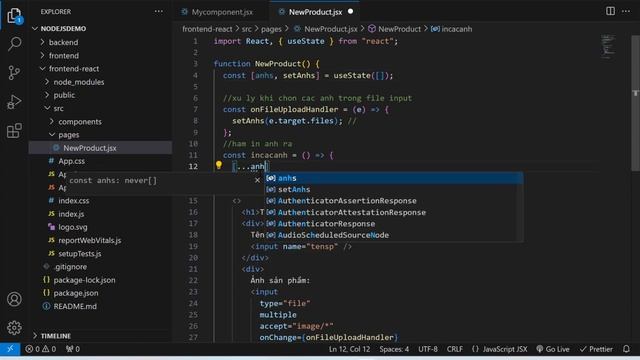Viewport: 640px width, 360px height.
Task: Expand the components folder
Action: click(x=100, y=122)
